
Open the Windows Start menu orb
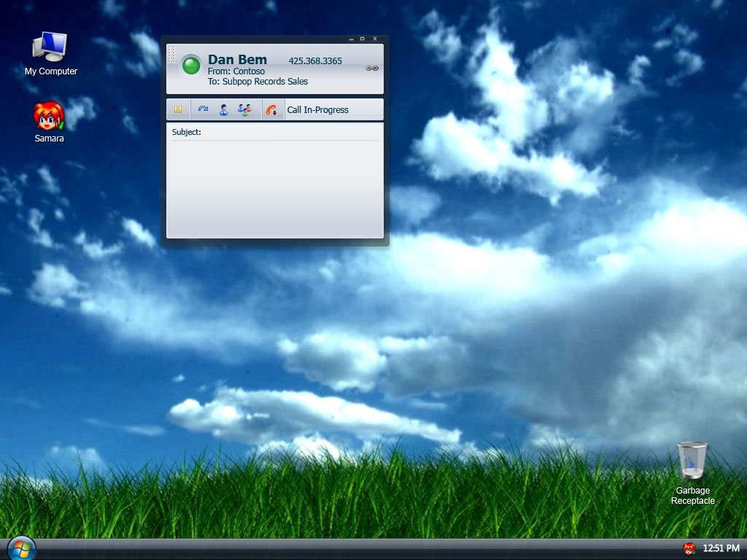tap(21, 548)
